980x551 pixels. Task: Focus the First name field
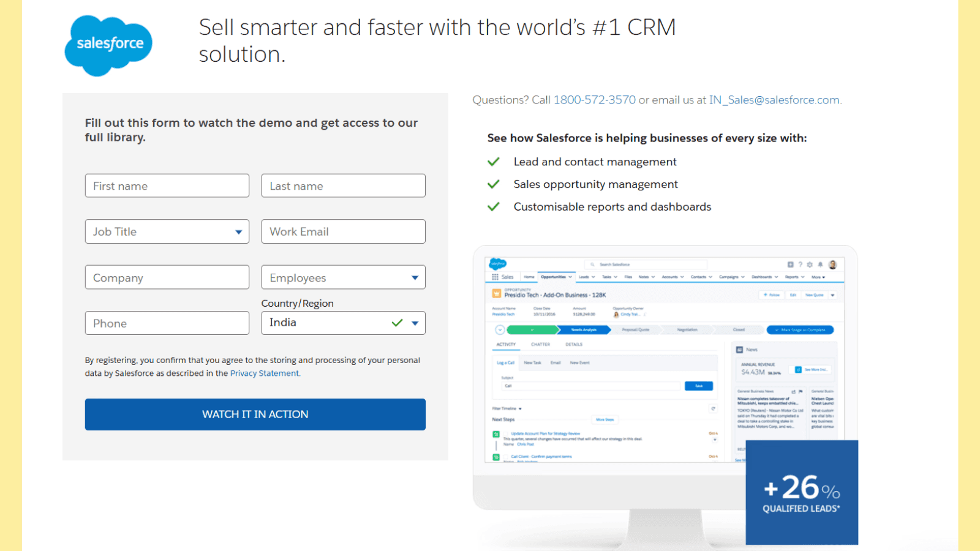coord(167,186)
